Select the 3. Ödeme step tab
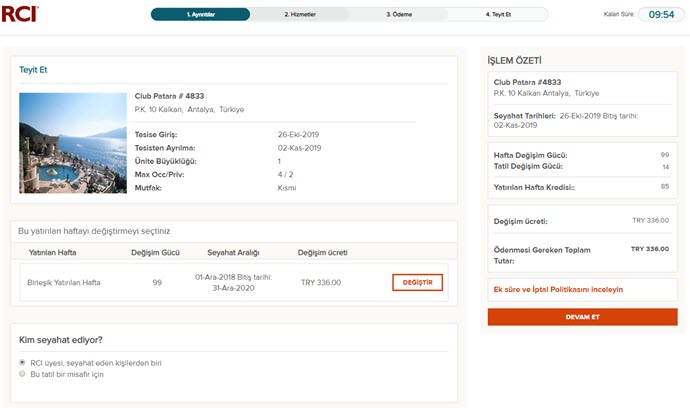Screen dimensions: 690x408 [x=399, y=14]
